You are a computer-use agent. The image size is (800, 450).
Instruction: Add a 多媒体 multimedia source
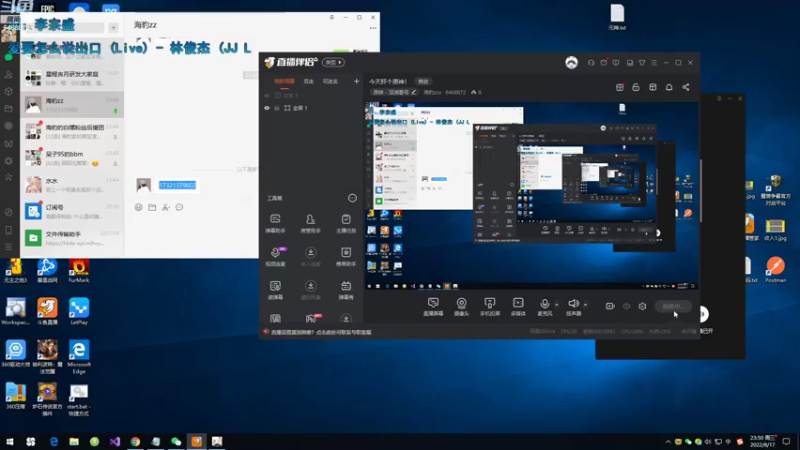tap(518, 307)
